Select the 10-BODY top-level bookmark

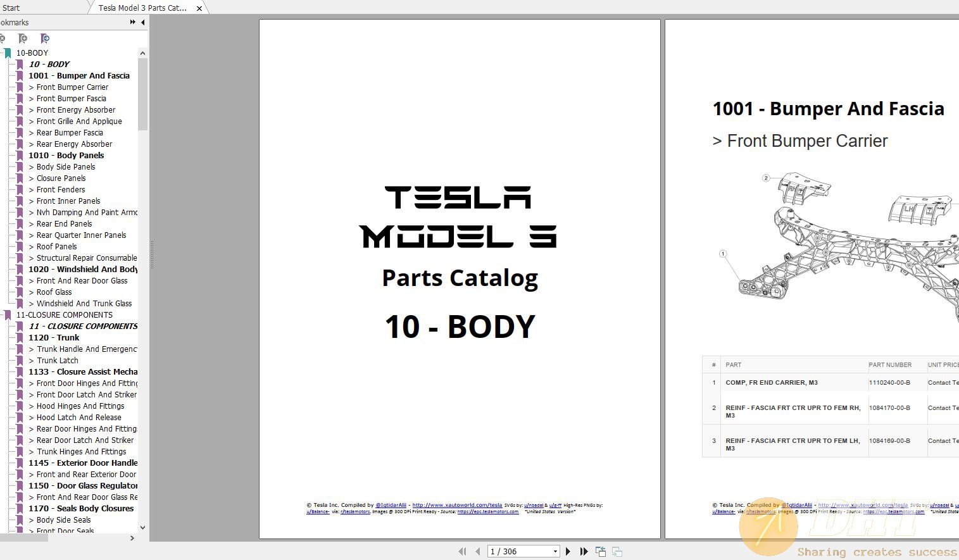(32, 53)
